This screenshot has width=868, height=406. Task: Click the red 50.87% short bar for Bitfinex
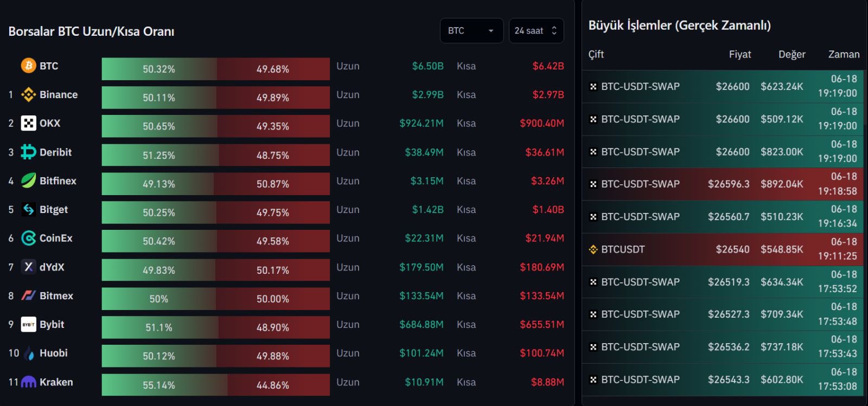272,184
